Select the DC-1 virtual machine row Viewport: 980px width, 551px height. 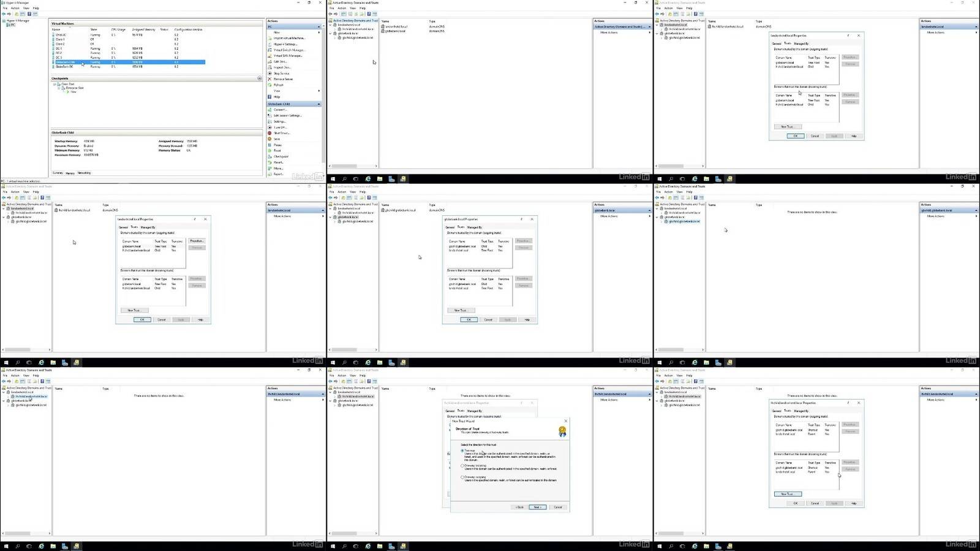click(x=127, y=48)
